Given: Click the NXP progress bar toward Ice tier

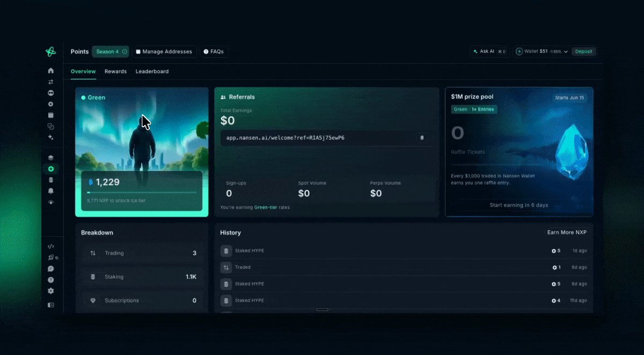Looking at the screenshot, I should 142,192.
